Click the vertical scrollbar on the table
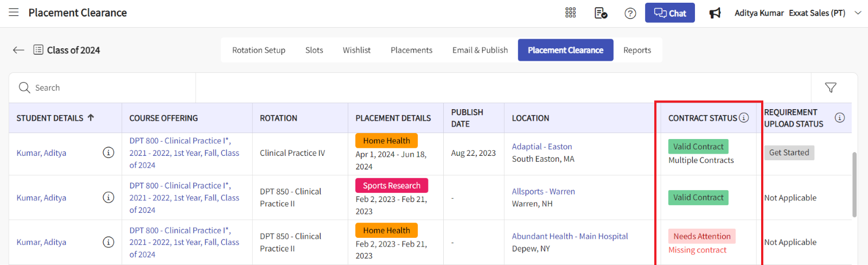The height and width of the screenshot is (265, 868). pyautogui.click(x=854, y=185)
